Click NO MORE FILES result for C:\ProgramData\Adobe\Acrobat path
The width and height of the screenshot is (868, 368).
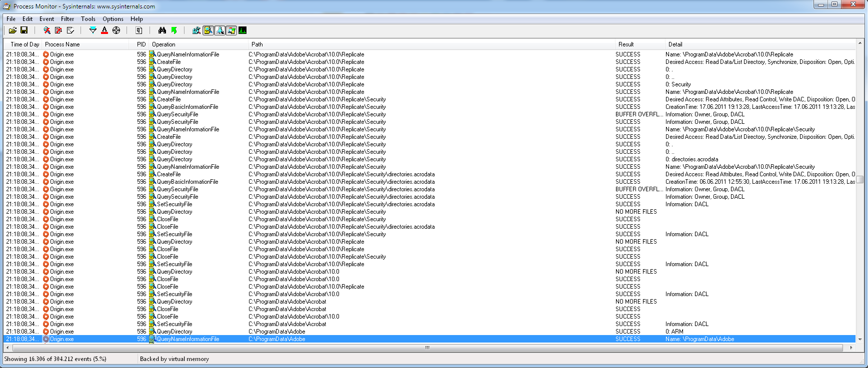point(636,302)
